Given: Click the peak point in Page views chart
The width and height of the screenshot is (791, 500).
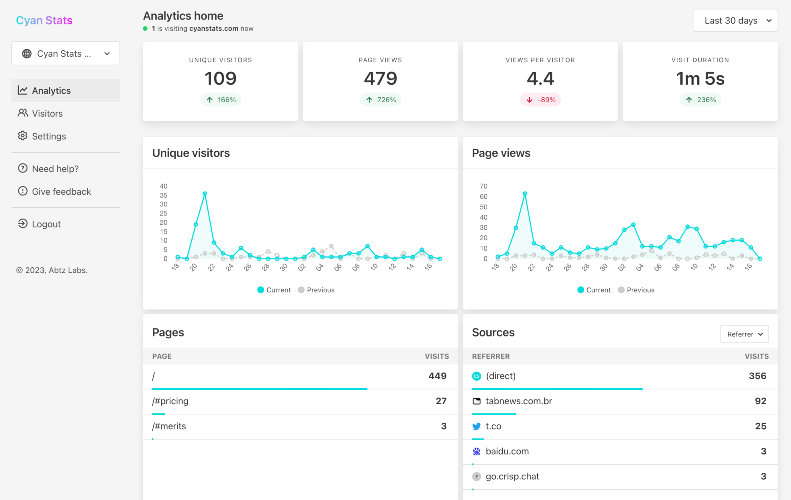Looking at the screenshot, I should click(x=525, y=194).
